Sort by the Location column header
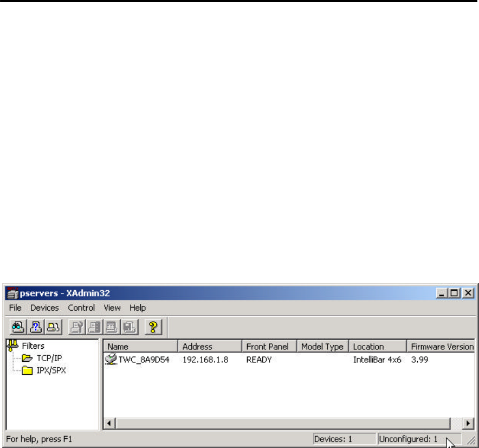Viewport: 479px width, 448px height. (x=378, y=347)
